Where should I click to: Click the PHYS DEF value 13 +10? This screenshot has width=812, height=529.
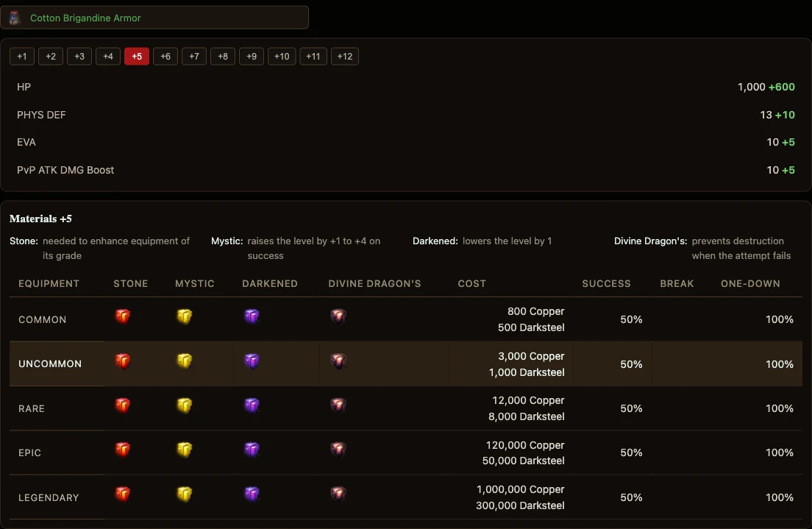(777, 115)
